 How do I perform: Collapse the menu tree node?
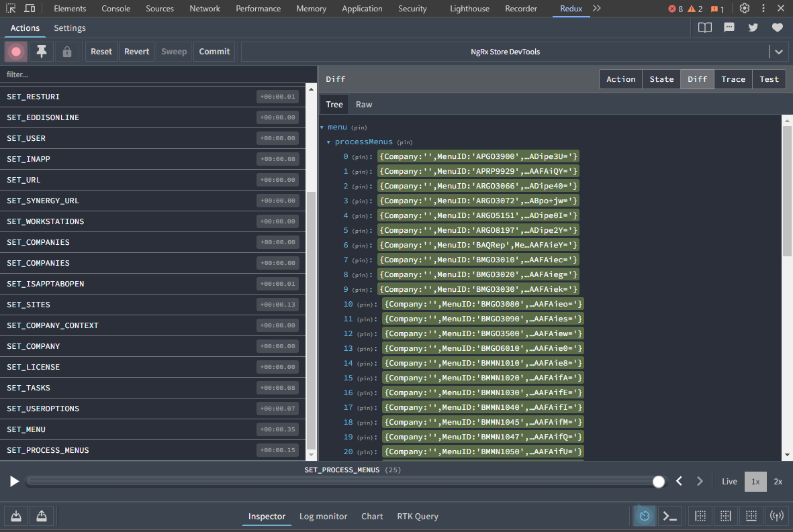(322, 127)
